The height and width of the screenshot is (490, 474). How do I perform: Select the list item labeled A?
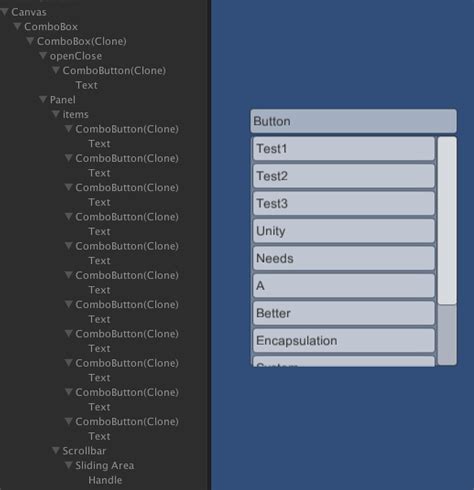tap(344, 286)
